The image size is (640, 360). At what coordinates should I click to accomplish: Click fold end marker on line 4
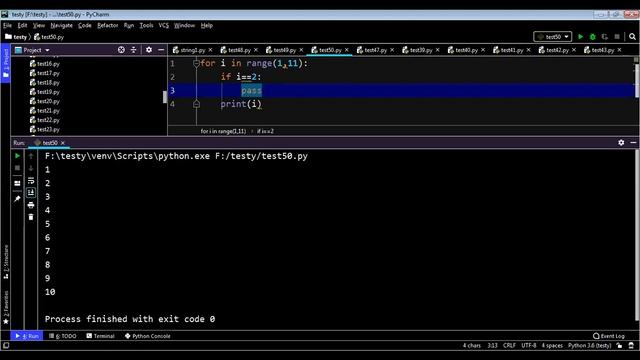[x=196, y=104]
